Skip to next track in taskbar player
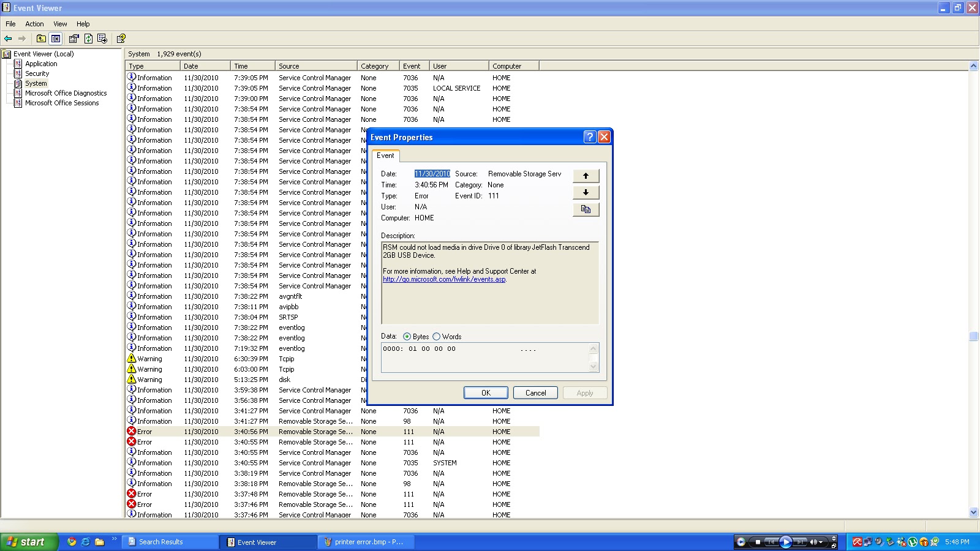The width and height of the screenshot is (980, 551). point(801,542)
